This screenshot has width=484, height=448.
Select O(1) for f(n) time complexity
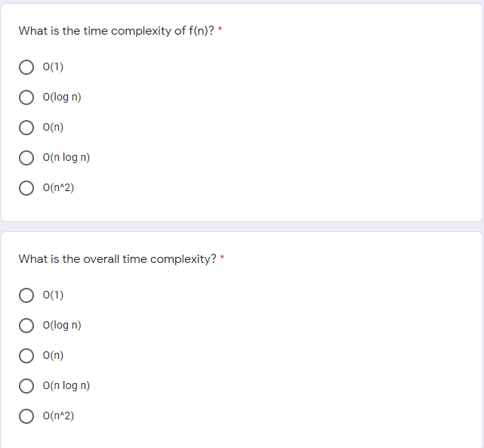pos(26,67)
